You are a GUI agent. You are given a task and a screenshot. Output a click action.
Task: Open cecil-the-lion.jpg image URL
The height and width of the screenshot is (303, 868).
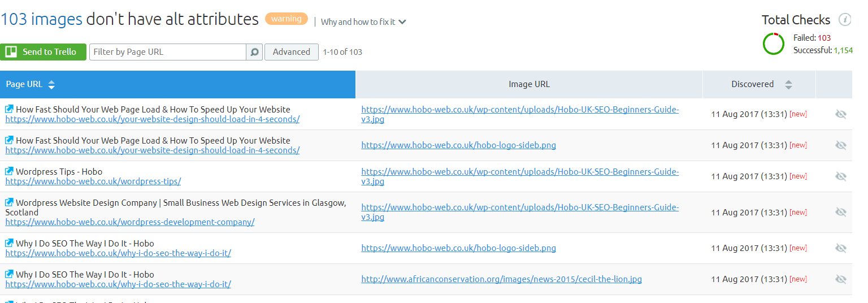pos(502,279)
